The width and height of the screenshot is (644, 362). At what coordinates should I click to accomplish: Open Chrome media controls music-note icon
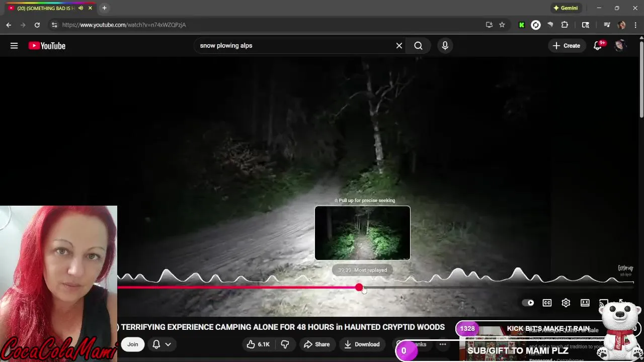click(x=607, y=25)
